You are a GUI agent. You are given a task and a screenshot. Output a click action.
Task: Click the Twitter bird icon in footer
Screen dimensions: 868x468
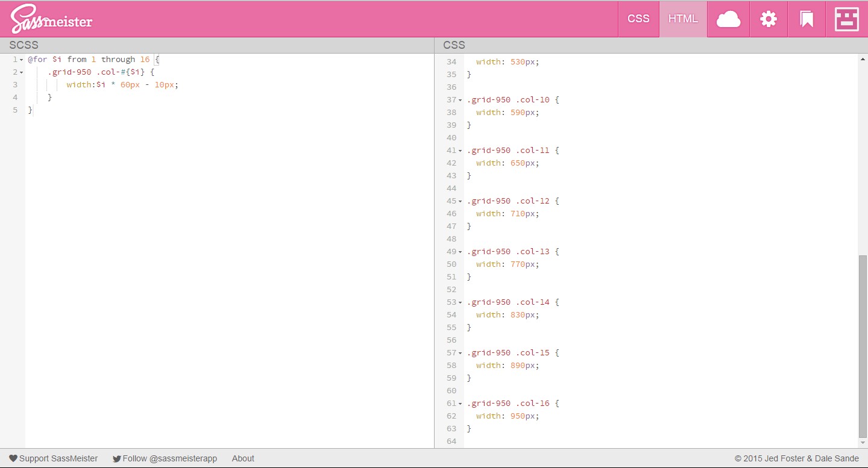coord(117,458)
